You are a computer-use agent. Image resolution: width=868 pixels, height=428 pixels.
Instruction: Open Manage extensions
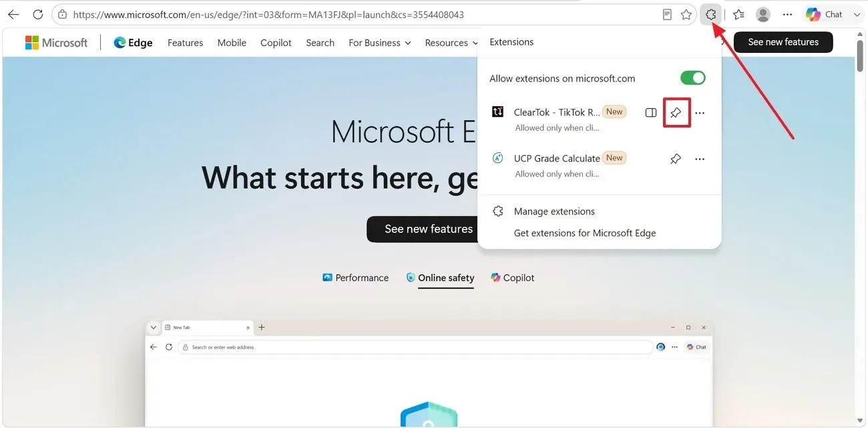point(554,211)
